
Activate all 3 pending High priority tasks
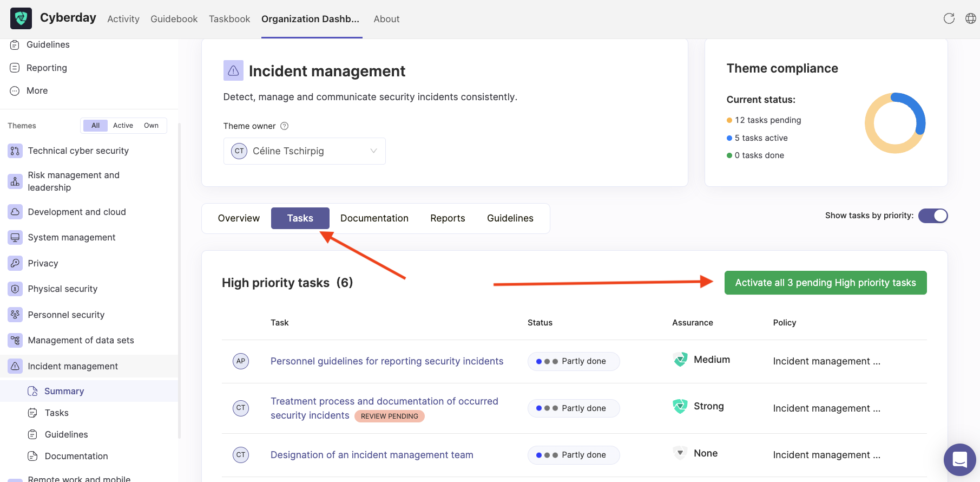pyautogui.click(x=825, y=283)
